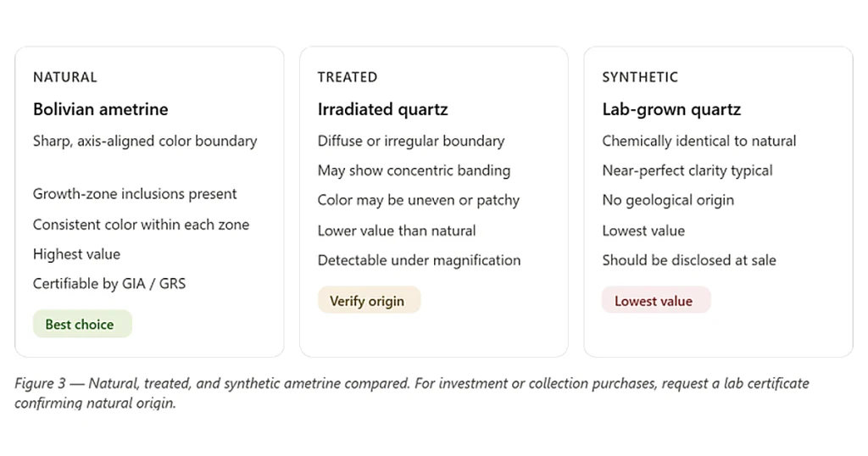Select the Irradiated quartz heading

click(x=382, y=109)
